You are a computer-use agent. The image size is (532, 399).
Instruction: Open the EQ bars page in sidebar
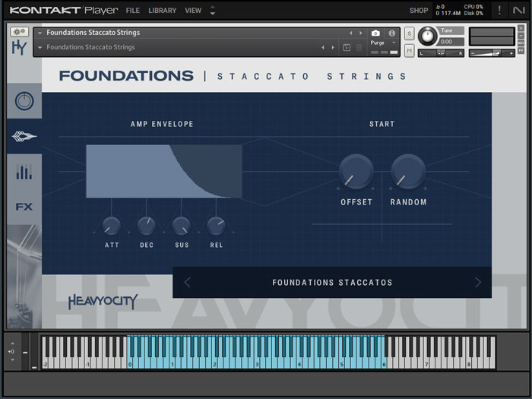[24, 172]
